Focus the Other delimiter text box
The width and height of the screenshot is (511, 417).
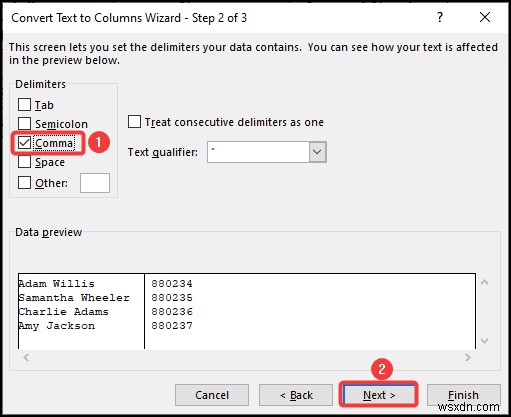tap(95, 183)
